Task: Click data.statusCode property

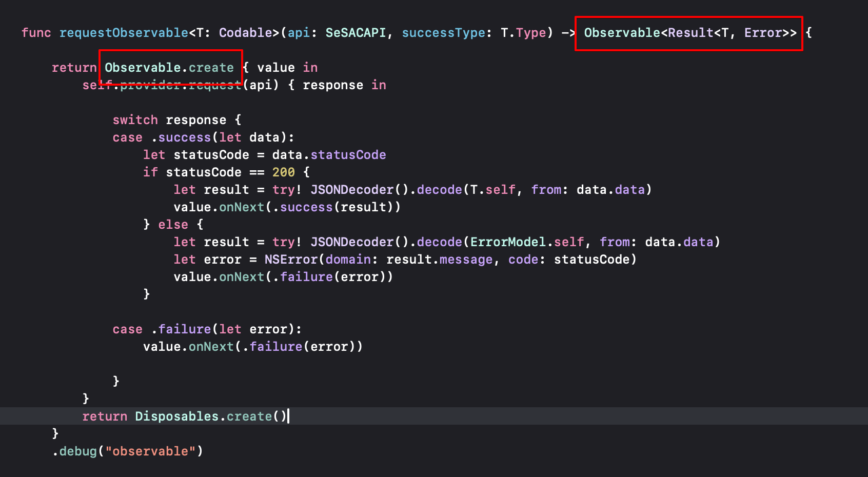Action: [329, 155]
